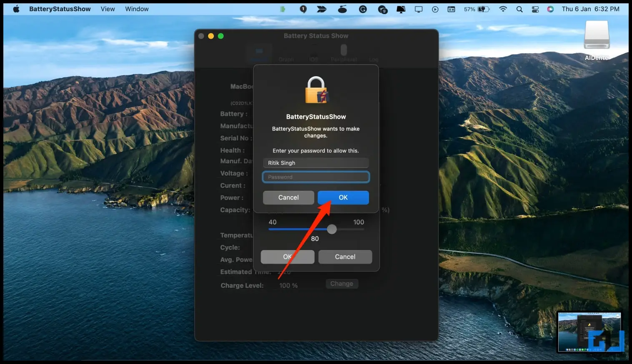
Task: Click the green battery menu bar icon
Action: click(283, 9)
